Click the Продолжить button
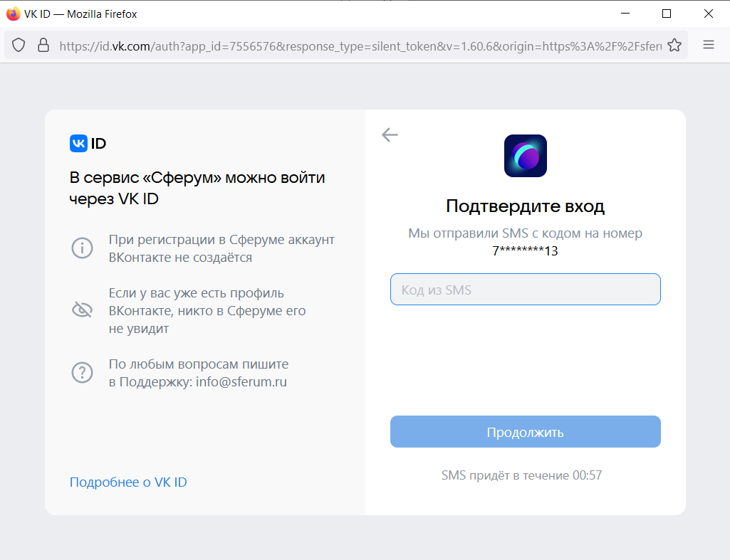730x560 pixels. [x=525, y=431]
